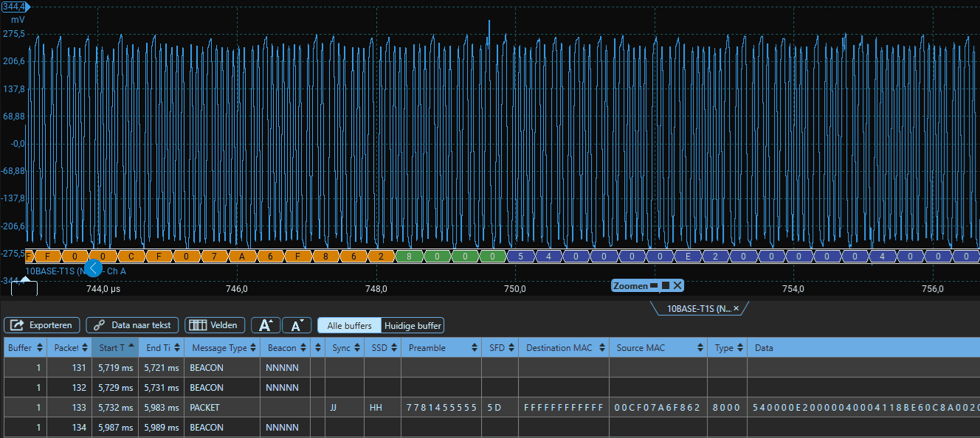Decrease the table font size
Screen dimensions: 980x438
click(296, 325)
